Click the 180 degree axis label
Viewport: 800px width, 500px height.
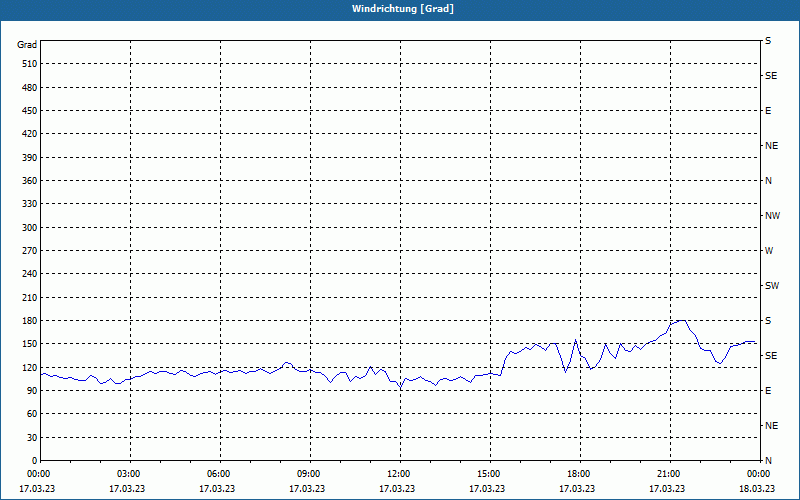point(30,320)
